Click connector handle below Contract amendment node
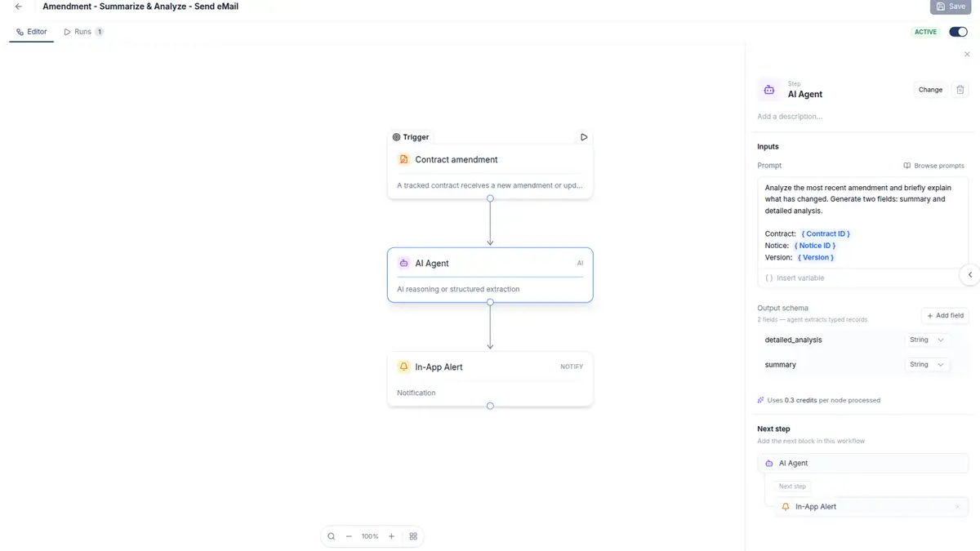 pos(490,198)
